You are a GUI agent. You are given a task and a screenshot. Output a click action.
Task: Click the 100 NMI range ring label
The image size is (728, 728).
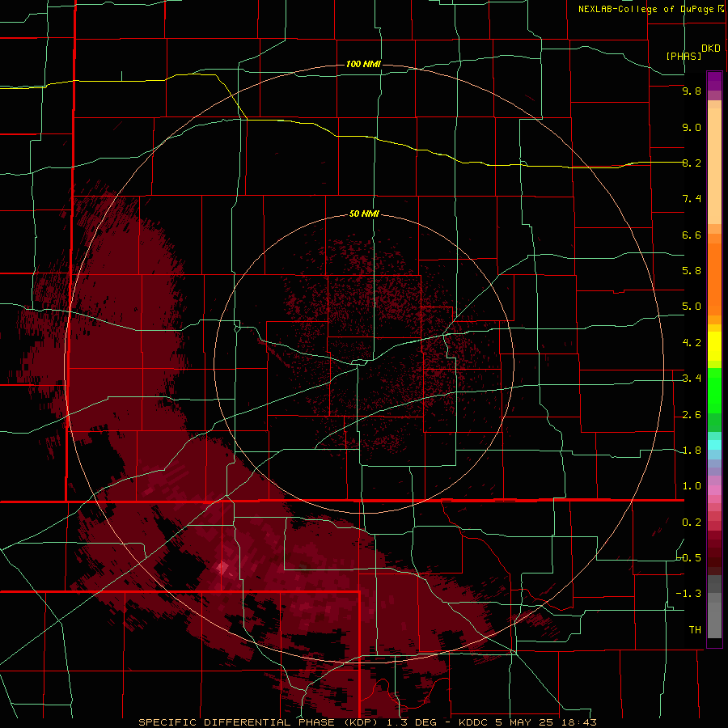click(363, 64)
